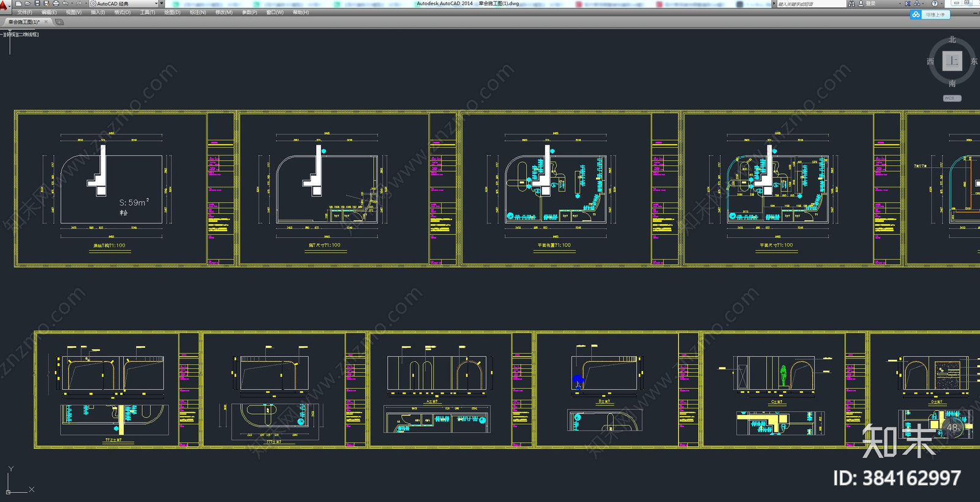Viewport: 980px width, 502px height.
Task: Click the Redo arrow icon
Action: 79,3
